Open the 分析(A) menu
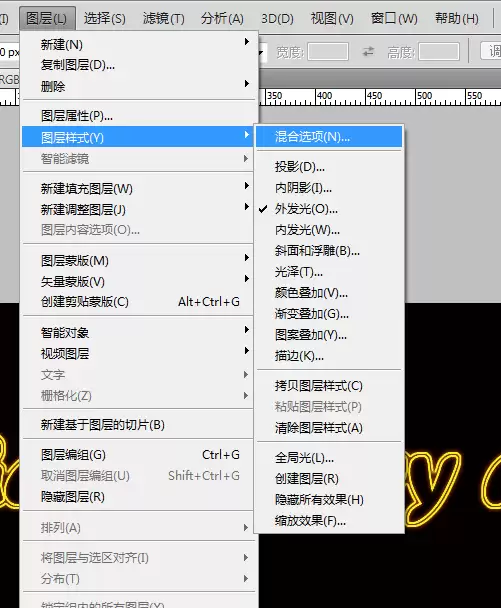Viewport: 501px width, 608px height. 222,18
